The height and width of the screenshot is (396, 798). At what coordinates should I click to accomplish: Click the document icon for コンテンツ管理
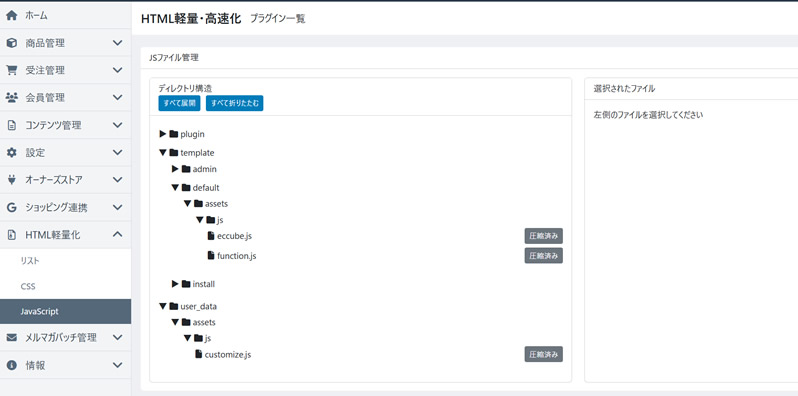[11, 125]
